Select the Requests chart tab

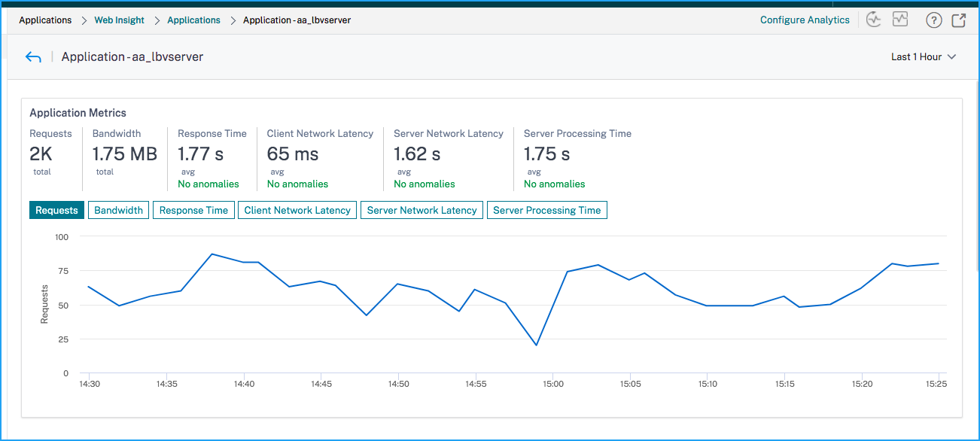(56, 210)
